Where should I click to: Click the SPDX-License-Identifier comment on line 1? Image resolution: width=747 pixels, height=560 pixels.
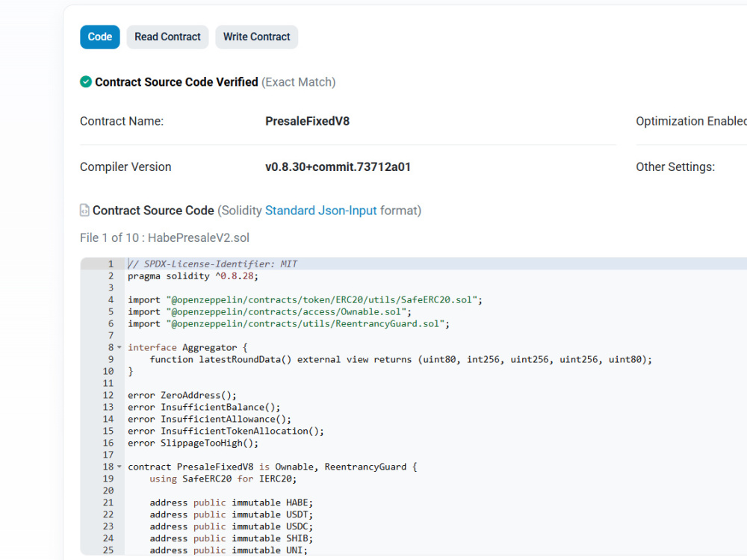(212, 264)
